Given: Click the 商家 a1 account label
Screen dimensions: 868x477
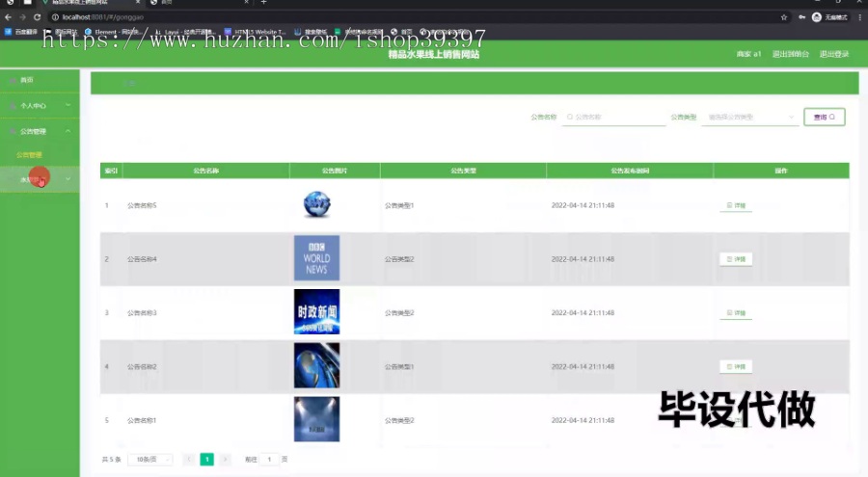Looking at the screenshot, I should pyautogui.click(x=748, y=54).
